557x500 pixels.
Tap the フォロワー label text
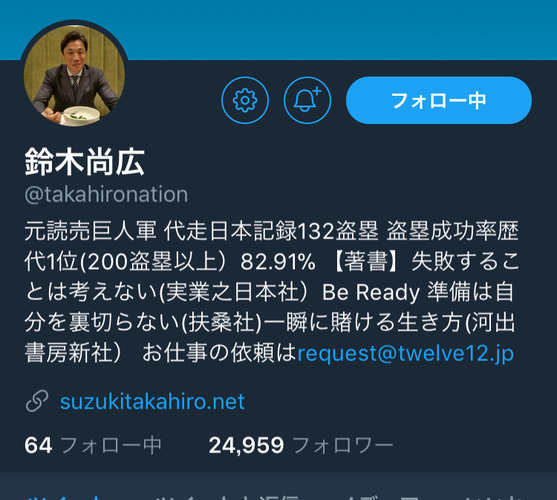tap(343, 445)
